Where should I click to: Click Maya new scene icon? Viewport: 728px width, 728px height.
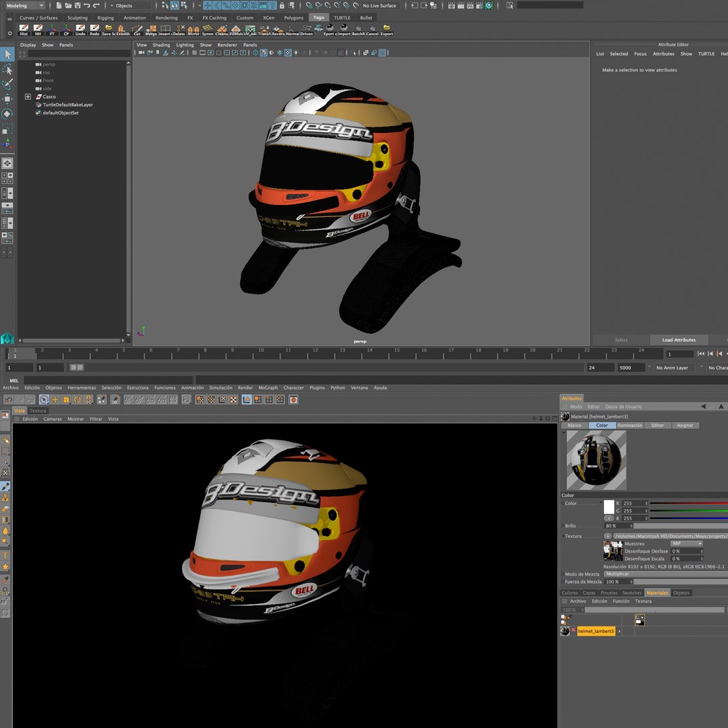(59, 5)
